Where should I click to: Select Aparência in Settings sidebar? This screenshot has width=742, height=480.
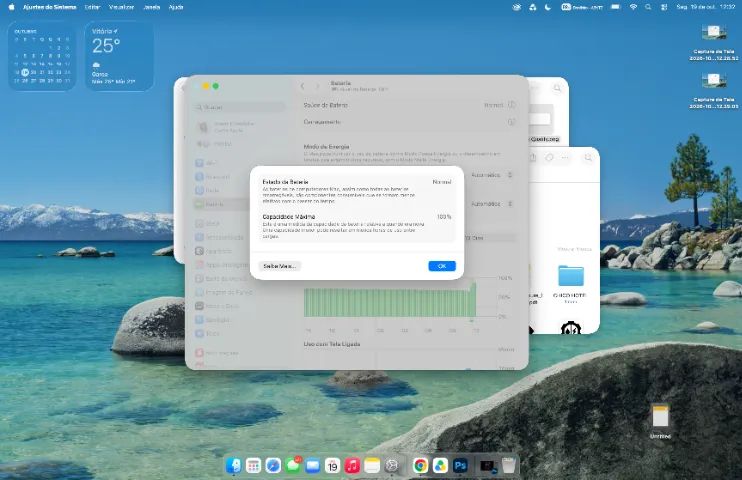tap(213, 251)
